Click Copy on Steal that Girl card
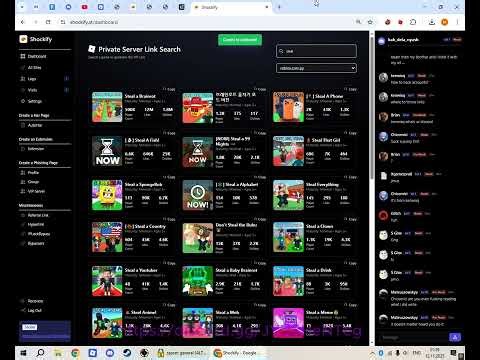 (351, 133)
